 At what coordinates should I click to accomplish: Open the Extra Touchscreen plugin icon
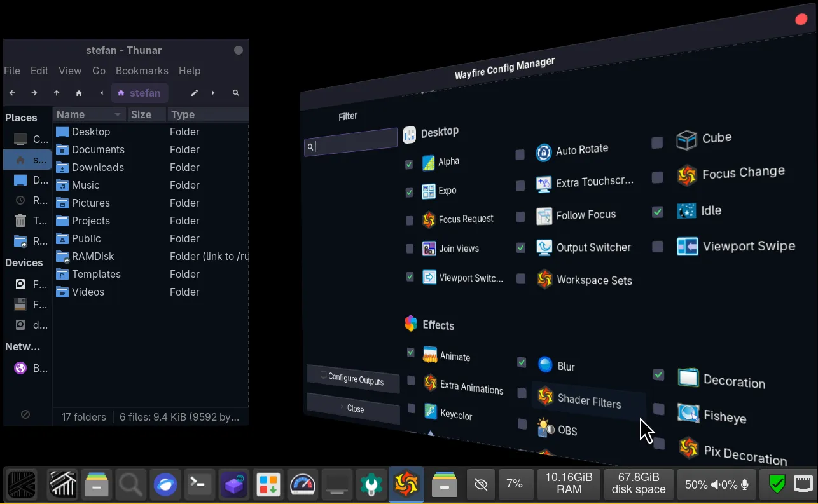[544, 184]
